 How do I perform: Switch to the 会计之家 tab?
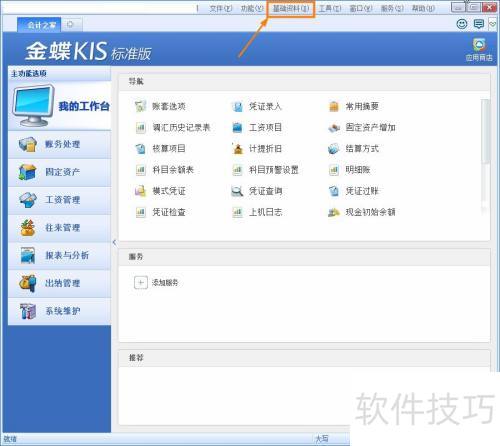click(x=39, y=25)
